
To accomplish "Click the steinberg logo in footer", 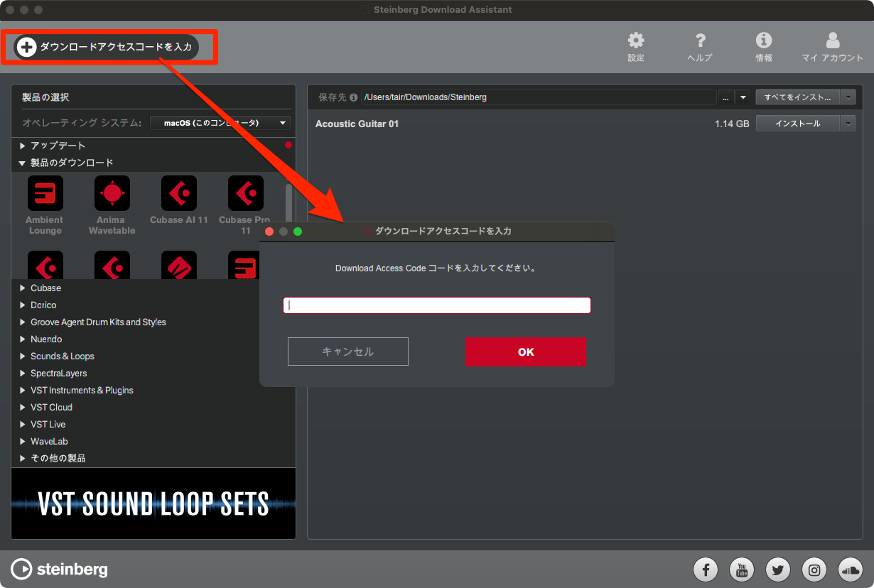I will 60,569.
